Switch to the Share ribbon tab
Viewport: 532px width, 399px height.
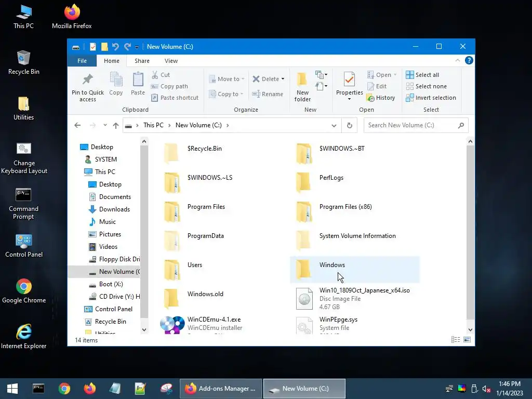point(142,61)
